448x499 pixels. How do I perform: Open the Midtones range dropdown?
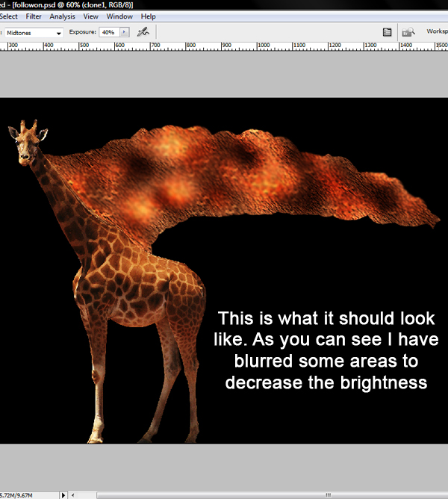[x=34, y=33]
